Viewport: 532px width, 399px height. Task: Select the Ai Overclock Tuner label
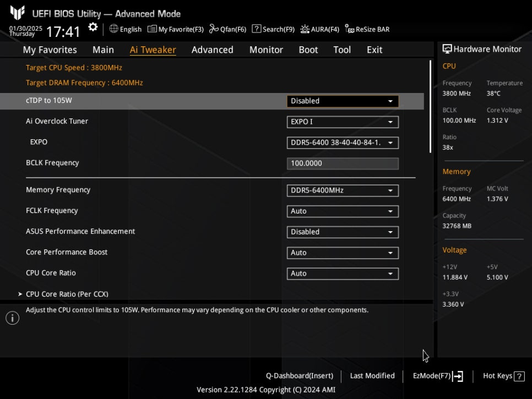click(x=57, y=121)
